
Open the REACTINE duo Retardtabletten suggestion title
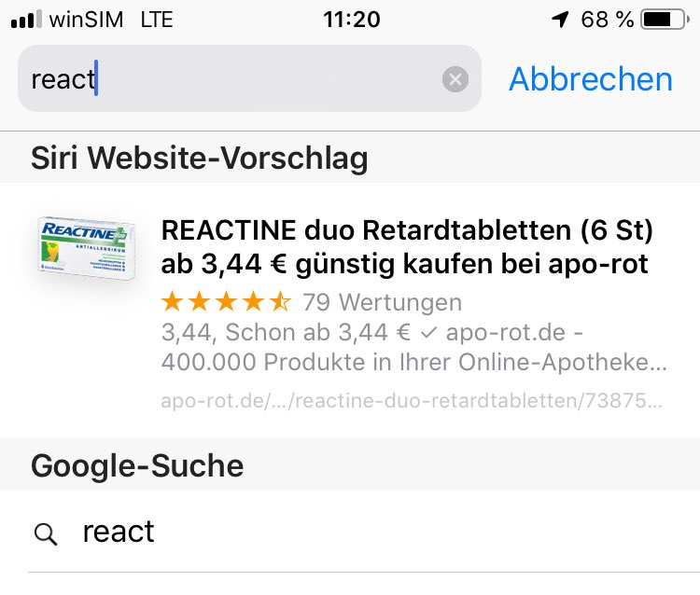coord(407,246)
